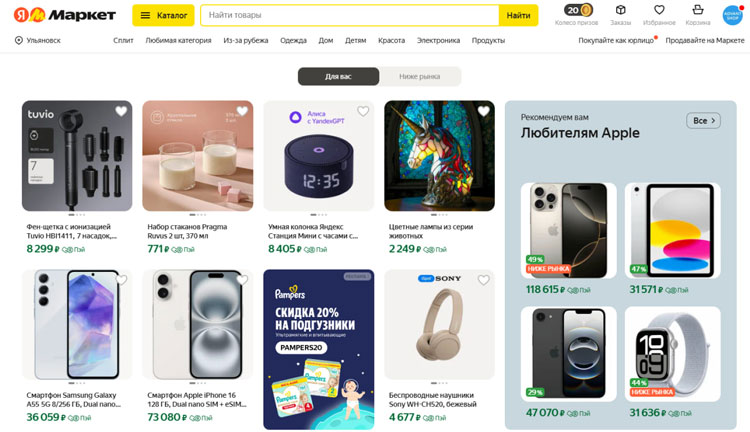Open the Продавайте на Маркете link

(x=705, y=40)
